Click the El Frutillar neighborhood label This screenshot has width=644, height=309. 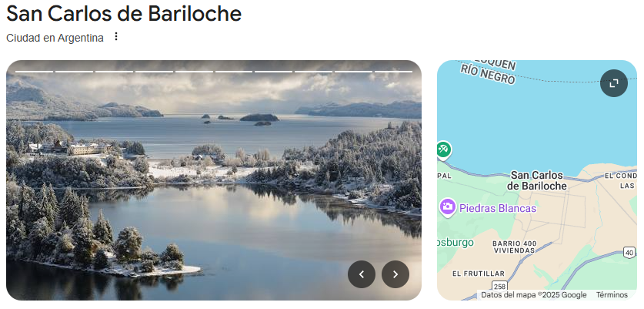479,274
